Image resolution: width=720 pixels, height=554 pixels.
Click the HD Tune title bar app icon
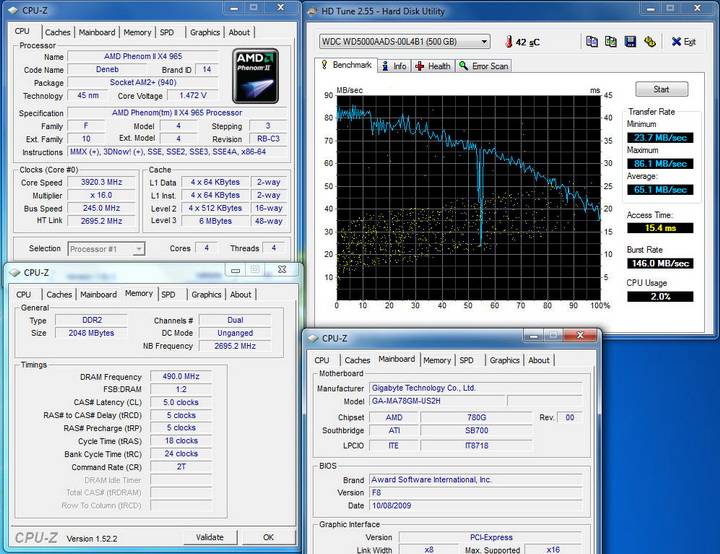tap(312, 11)
